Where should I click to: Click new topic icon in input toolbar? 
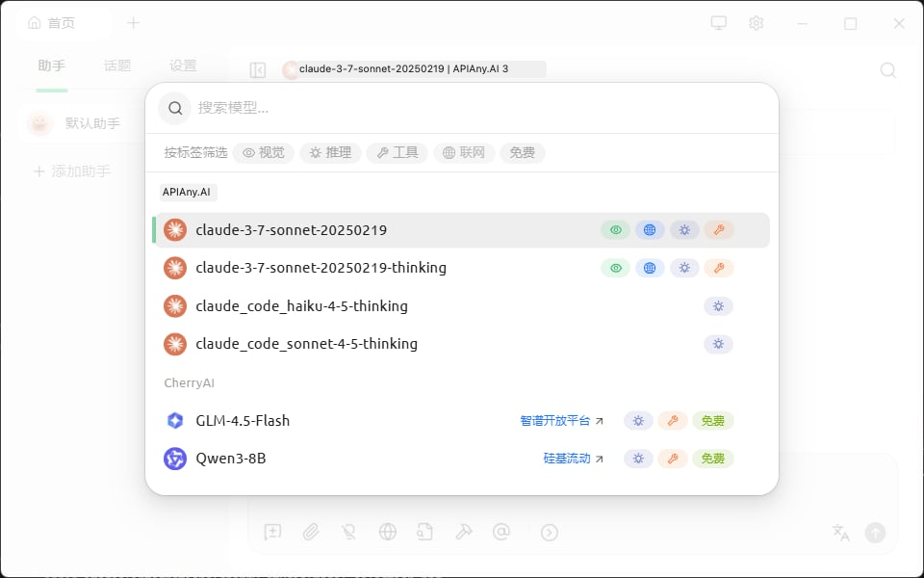[272, 532]
